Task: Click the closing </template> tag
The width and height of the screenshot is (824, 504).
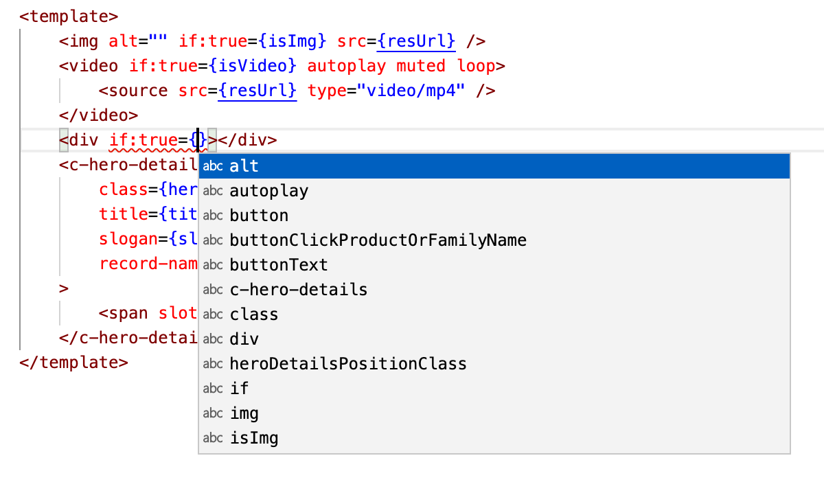Action: tap(74, 363)
